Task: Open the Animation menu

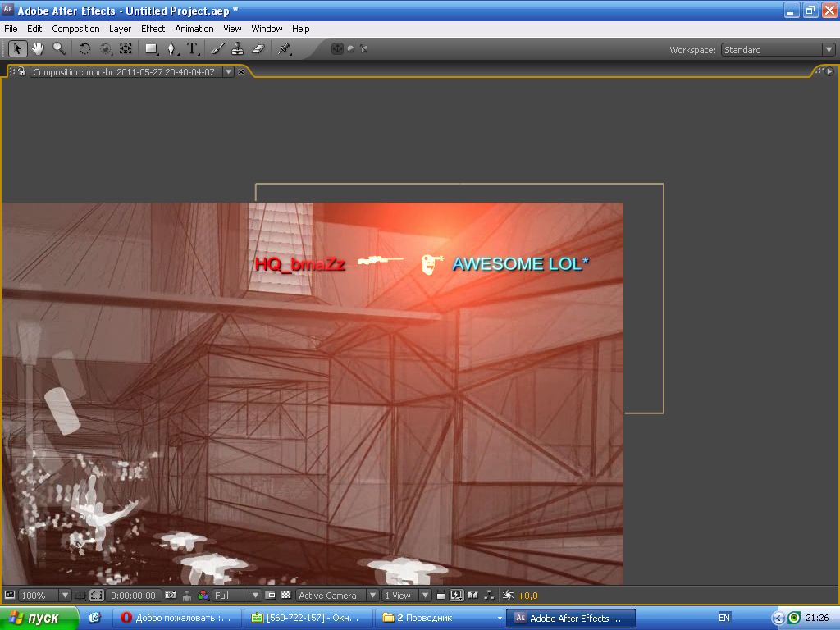Action: point(194,29)
